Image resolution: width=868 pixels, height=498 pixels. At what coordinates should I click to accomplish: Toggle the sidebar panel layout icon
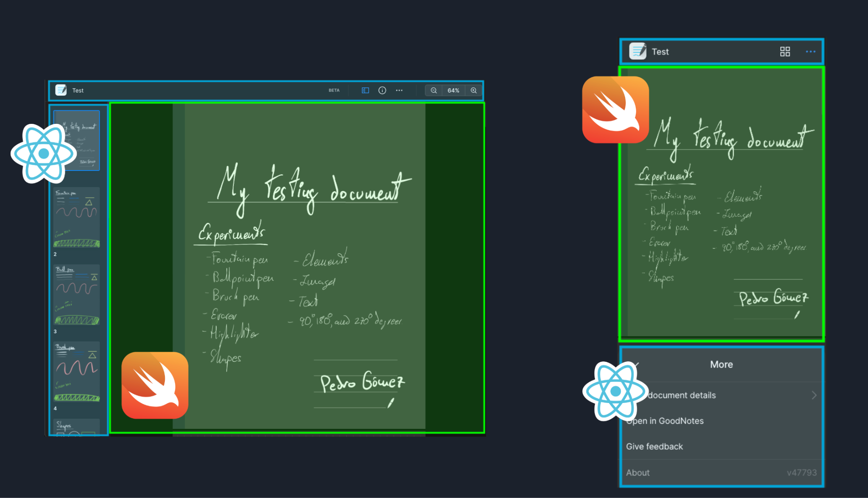point(365,90)
